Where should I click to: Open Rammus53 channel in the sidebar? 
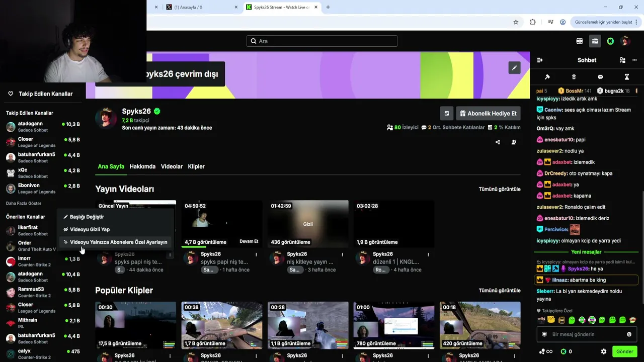[x=43, y=292]
